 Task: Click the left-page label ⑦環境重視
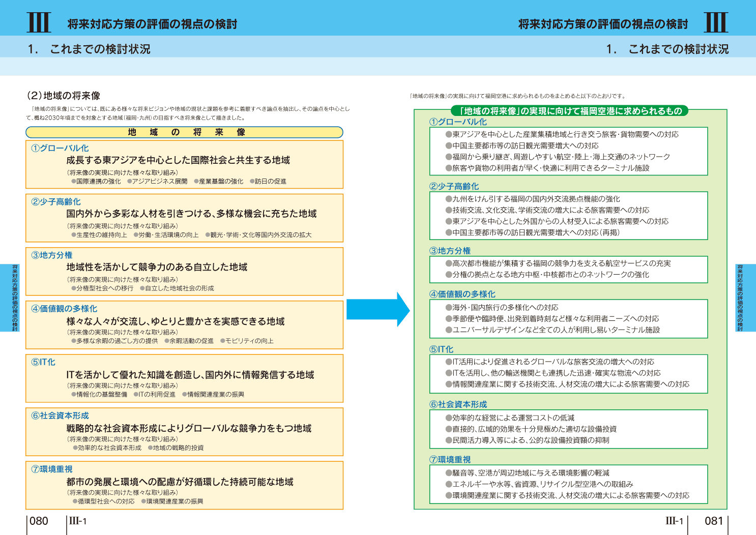coord(52,469)
